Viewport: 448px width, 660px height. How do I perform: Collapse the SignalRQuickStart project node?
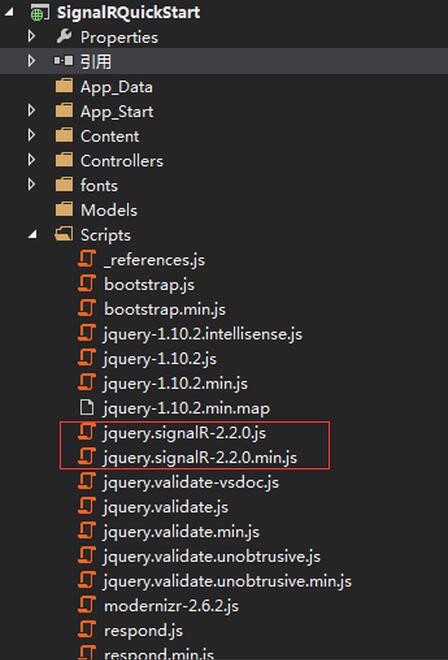click(x=8, y=13)
